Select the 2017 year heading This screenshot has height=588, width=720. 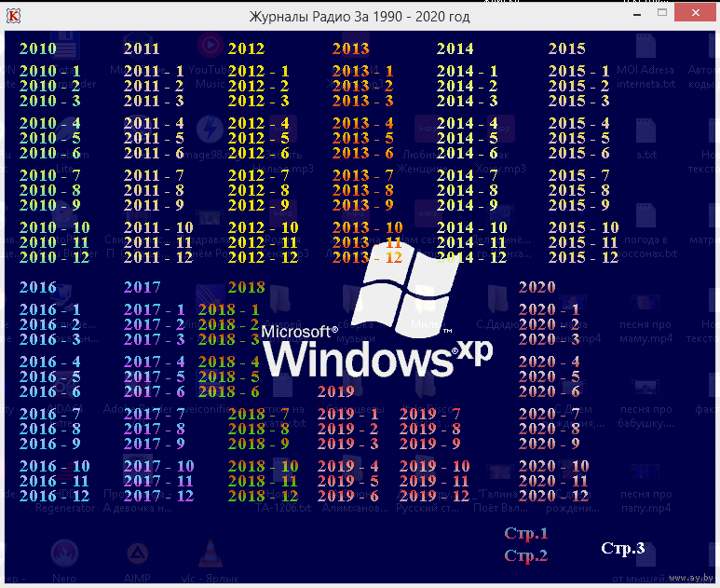pyautogui.click(x=142, y=288)
